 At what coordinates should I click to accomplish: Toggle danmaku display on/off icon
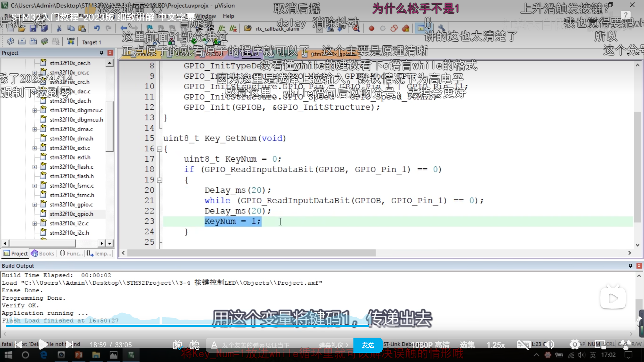point(177,345)
